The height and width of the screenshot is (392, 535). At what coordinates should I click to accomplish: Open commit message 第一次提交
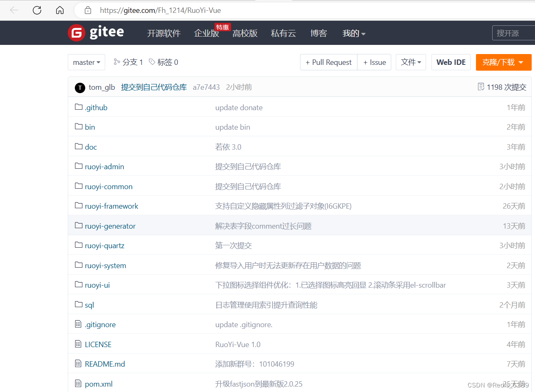(234, 245)
